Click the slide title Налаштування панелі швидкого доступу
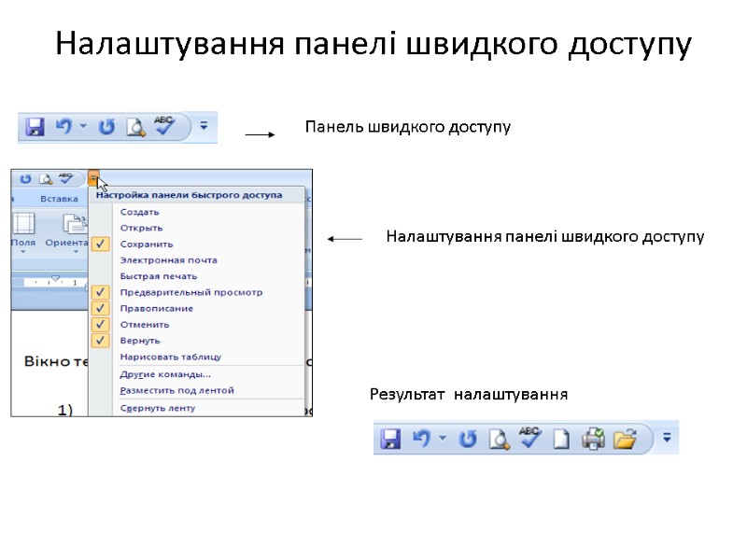Screen dimensions: 747x560 (373, 44)
